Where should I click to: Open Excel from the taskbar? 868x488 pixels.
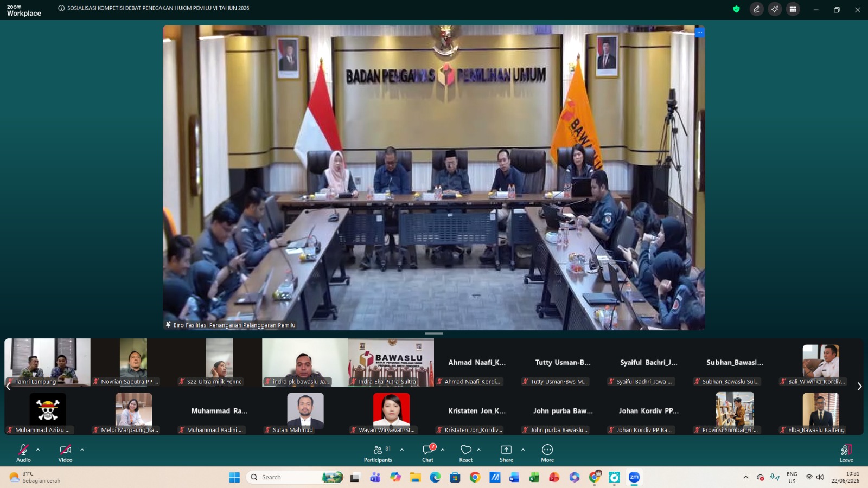534,477
